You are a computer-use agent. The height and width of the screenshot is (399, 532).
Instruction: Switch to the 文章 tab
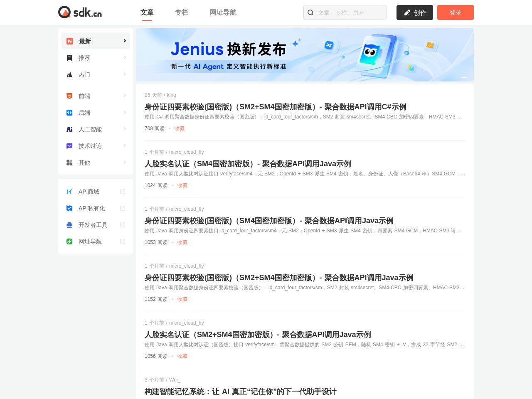[x=147, y=12]
